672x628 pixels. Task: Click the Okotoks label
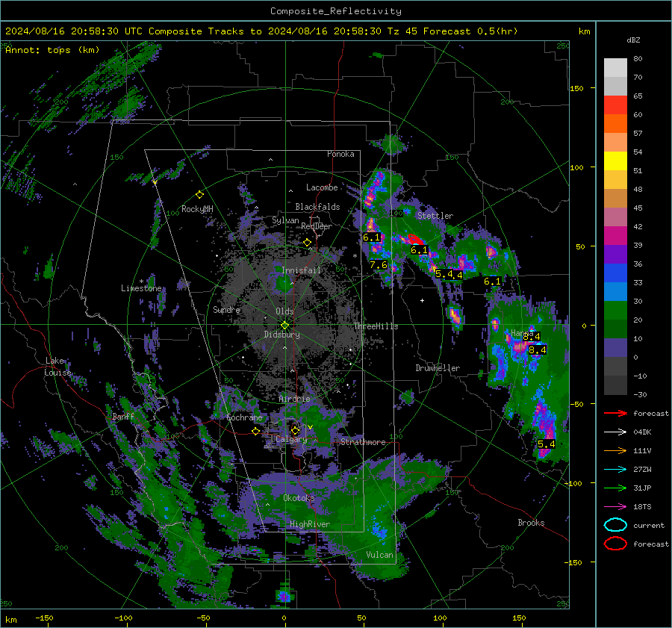[299, 497]
